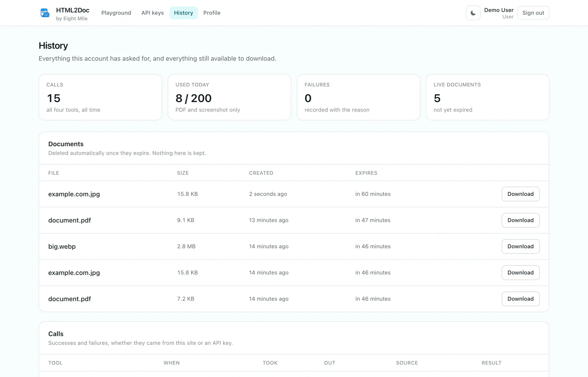Click the SOURCE column header in Calls
This screenshot has height=377, width=588.
point(407,363)
